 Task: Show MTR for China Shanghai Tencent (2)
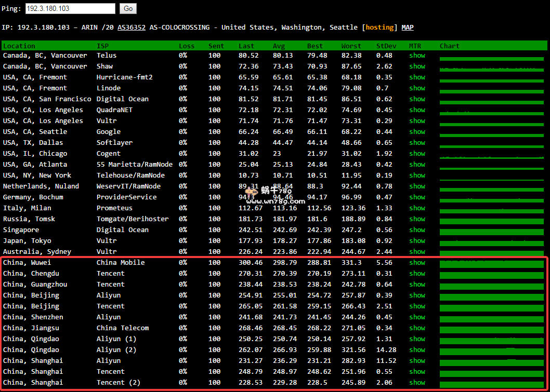pyautogui.click(x=417, y=382)
